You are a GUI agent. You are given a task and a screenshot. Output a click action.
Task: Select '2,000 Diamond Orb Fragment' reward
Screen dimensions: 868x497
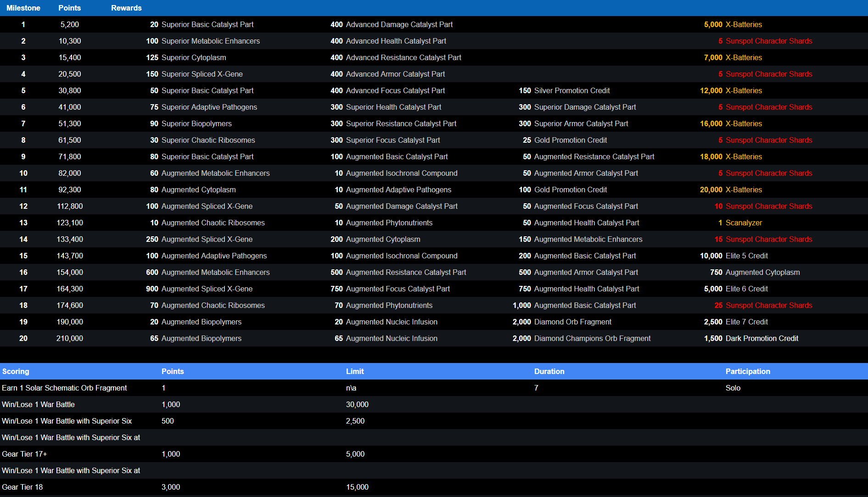[562, 322]
